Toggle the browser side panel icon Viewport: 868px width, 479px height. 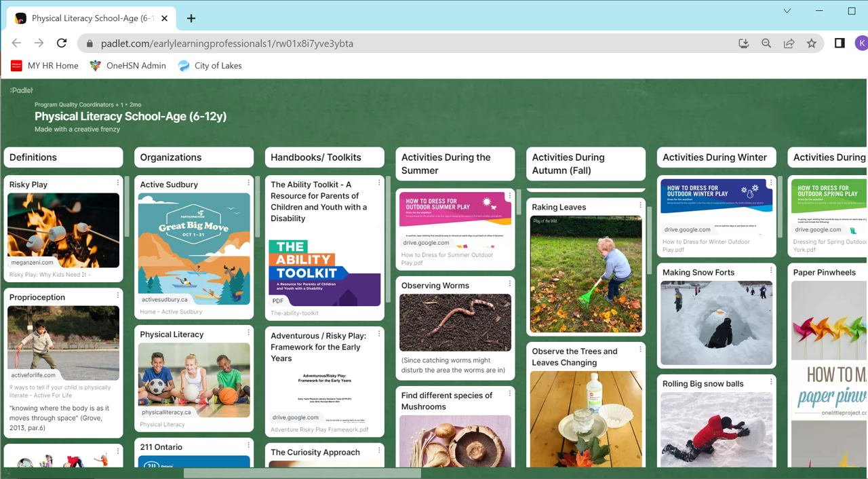coord(840,43)
